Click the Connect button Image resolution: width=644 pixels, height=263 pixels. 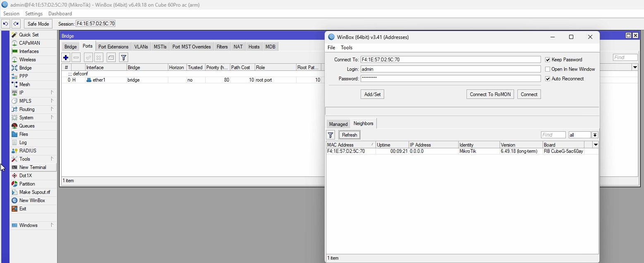(529, 94)
